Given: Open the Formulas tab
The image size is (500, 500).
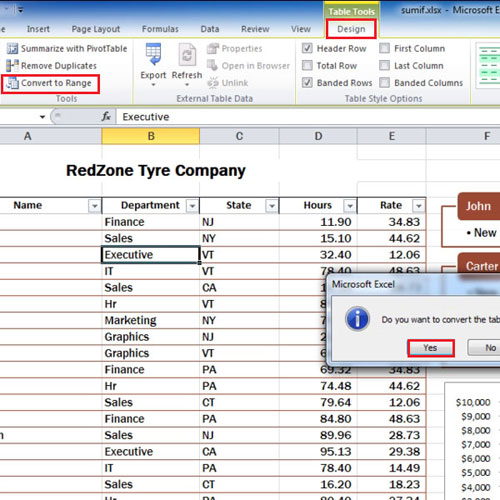Looking at the screenshot, I should (160, 29).
